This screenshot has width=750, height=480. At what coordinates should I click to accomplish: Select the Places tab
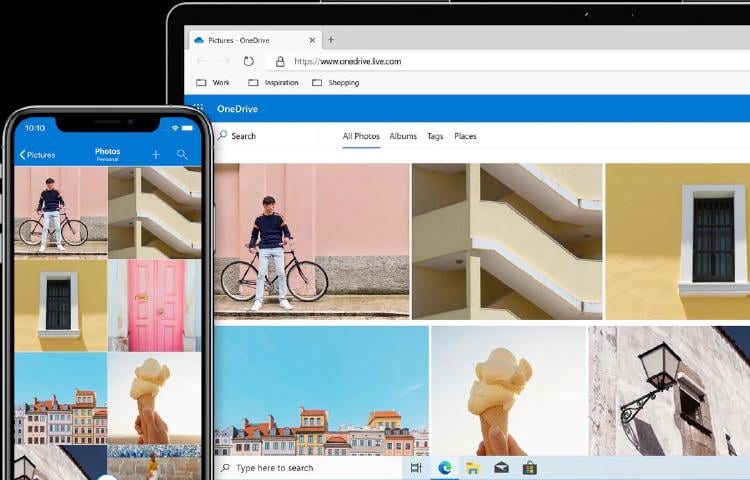tap(465, 136)
